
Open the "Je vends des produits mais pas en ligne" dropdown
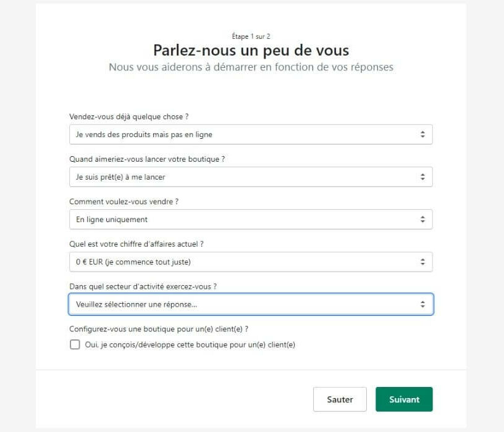coord(251,135)
